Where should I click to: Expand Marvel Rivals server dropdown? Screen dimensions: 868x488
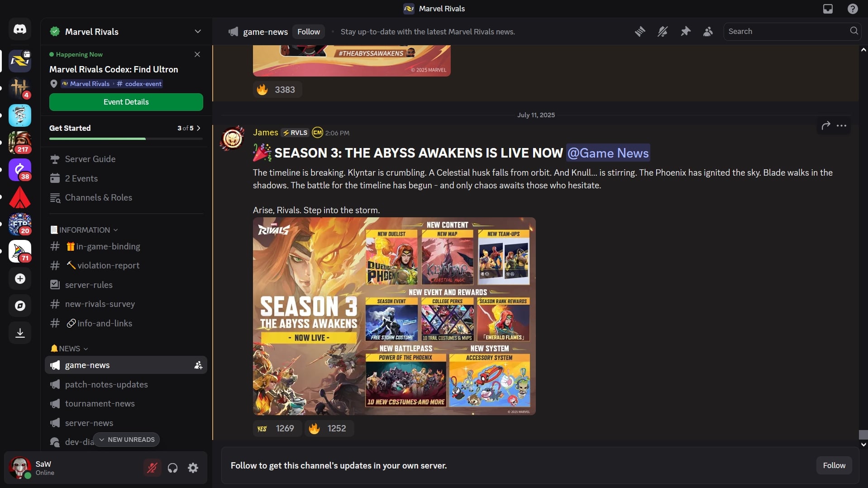pos(198,31)
